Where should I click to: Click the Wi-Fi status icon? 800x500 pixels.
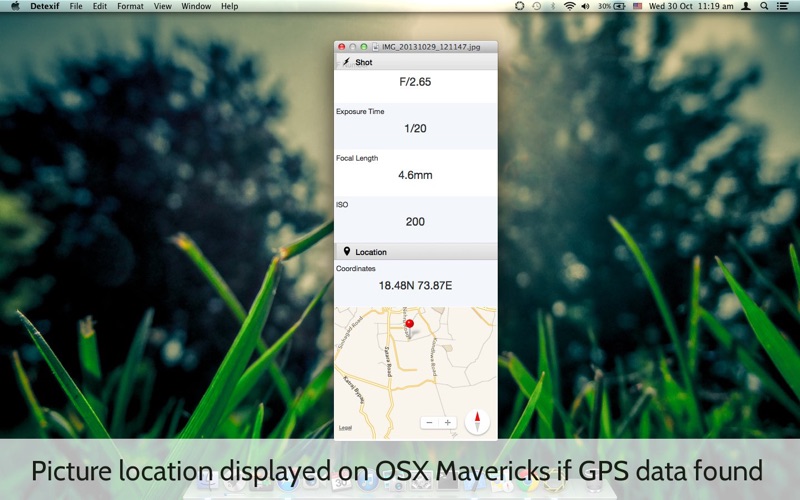[569, 6]
